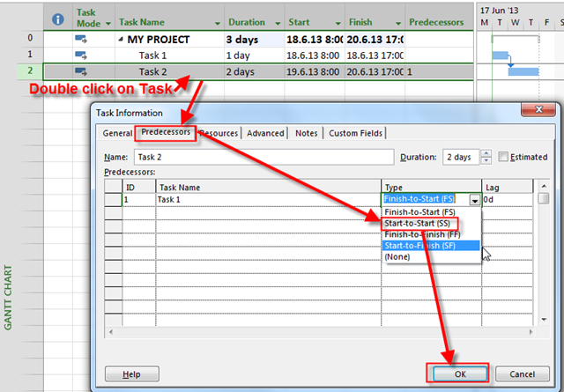Click the Cancel button
The height and width of the screenshot is (392, 564).
(522, 374)
